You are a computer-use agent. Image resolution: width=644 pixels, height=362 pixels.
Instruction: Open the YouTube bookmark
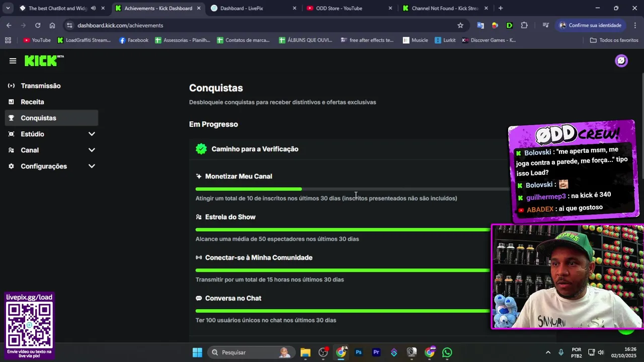click(x=37, y=40)
